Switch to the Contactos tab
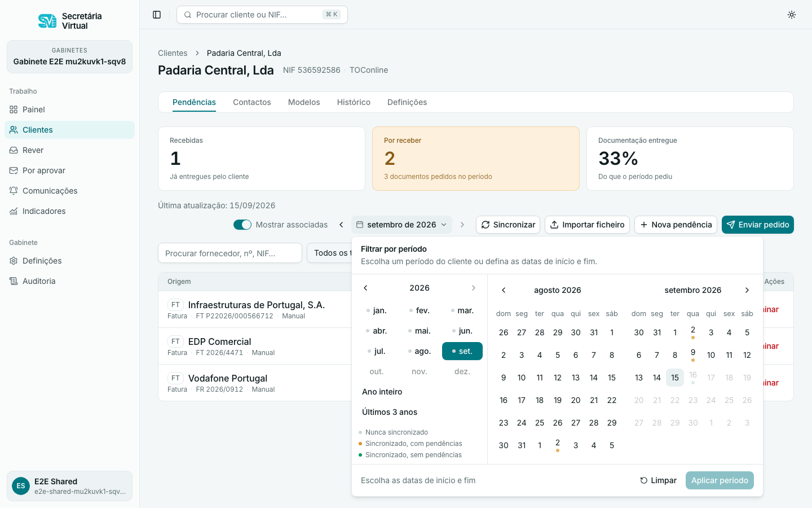The width and height of the screenshot is (812, 508). point(252,102)
